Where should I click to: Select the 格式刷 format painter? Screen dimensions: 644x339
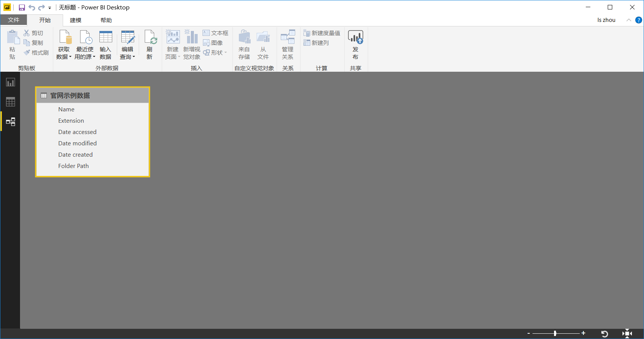(36, 53)
